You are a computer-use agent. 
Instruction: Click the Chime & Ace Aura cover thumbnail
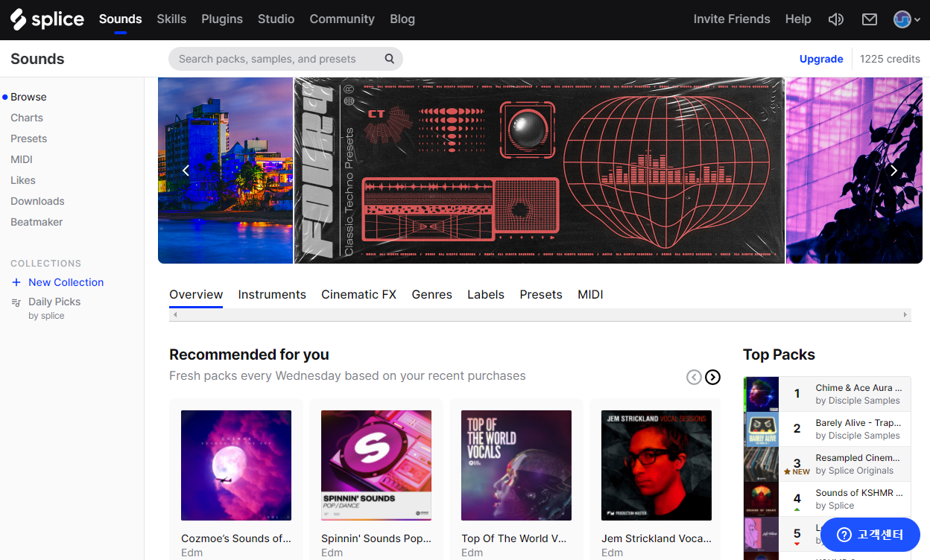762,394
